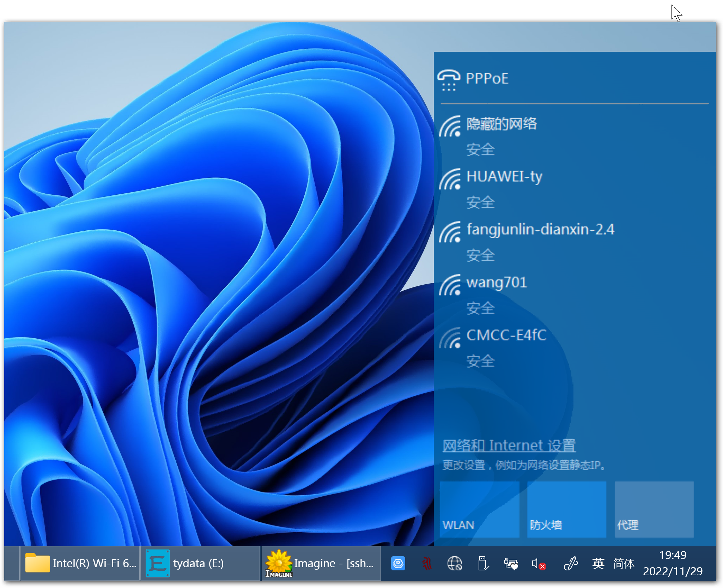Click the HUAWEI-ty Wi-Fi signal icon
723x588 pixels.
(450, 179)
